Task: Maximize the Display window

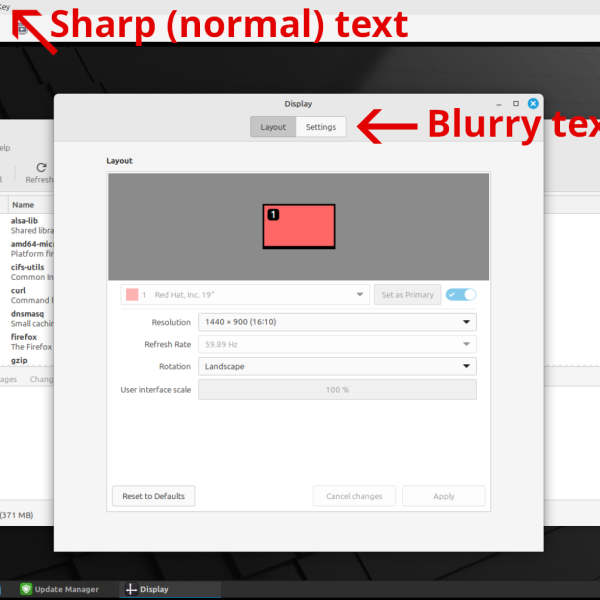Action: click(516, 103)
